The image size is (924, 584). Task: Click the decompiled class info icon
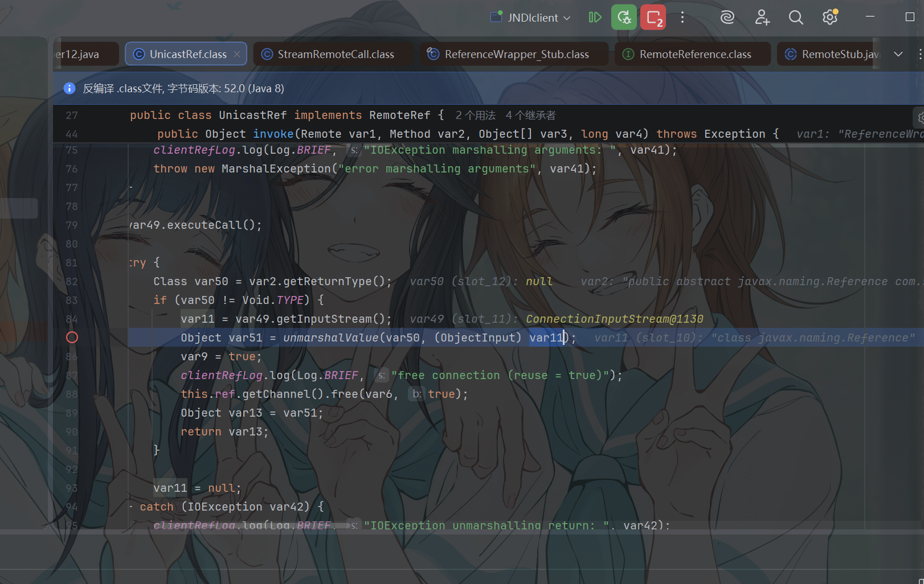tap(69, 88)
